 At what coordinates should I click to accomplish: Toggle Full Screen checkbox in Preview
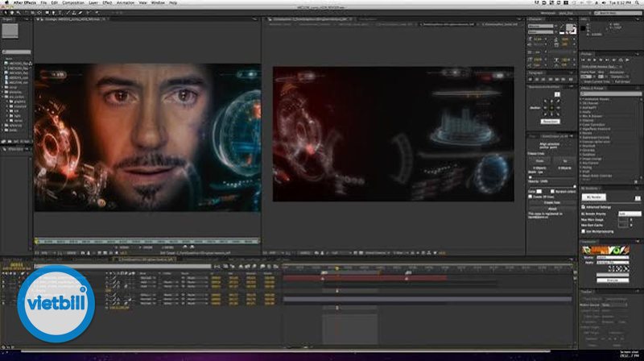(x=613, y=81)
